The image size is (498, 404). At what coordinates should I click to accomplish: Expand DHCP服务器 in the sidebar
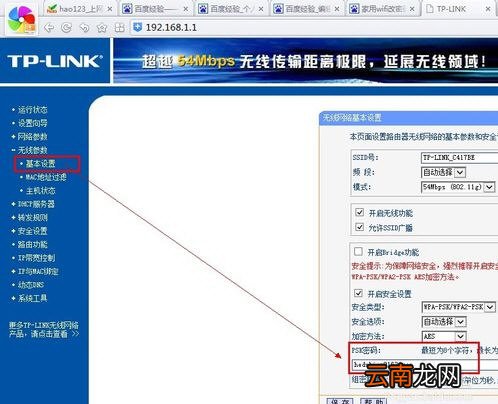(36, 204)
